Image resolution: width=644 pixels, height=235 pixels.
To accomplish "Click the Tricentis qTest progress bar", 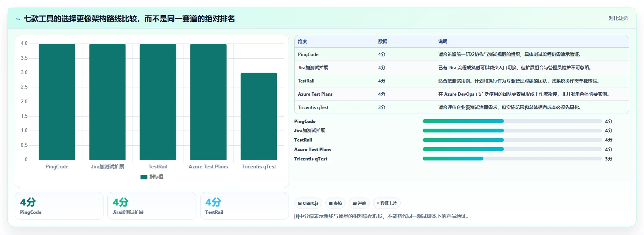I will click(512, 159).
